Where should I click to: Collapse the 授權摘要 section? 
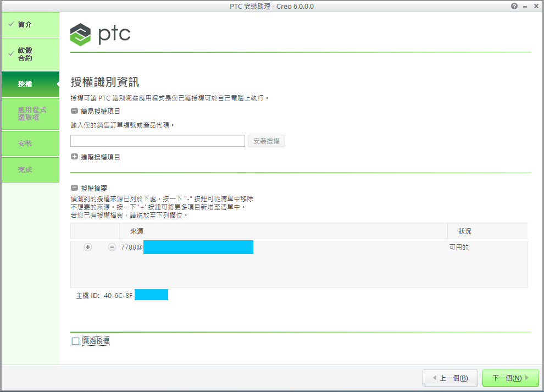[75, 186]
